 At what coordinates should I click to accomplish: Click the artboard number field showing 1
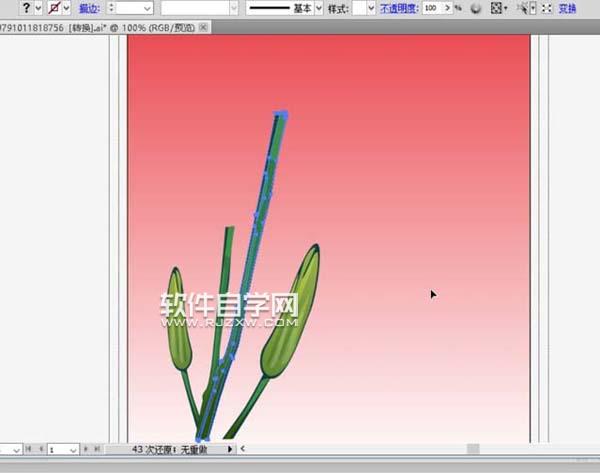58,450
